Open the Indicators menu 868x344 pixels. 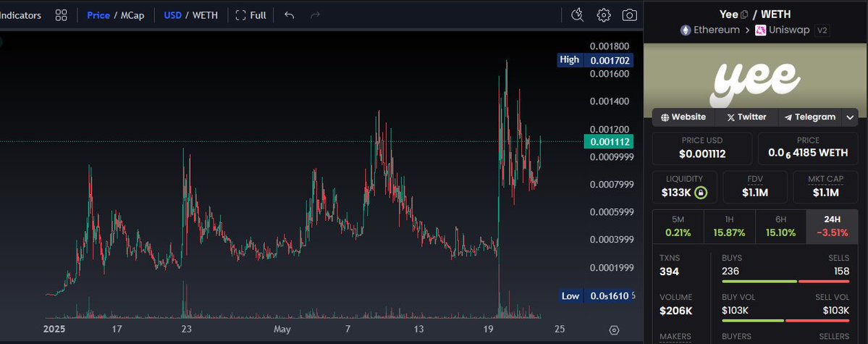20,15
